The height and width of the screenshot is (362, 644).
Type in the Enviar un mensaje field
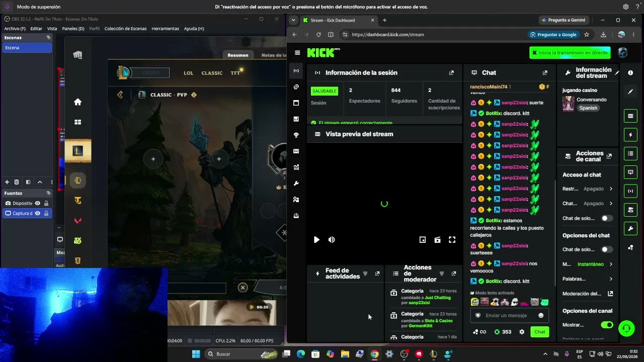[x=509, y=315]
